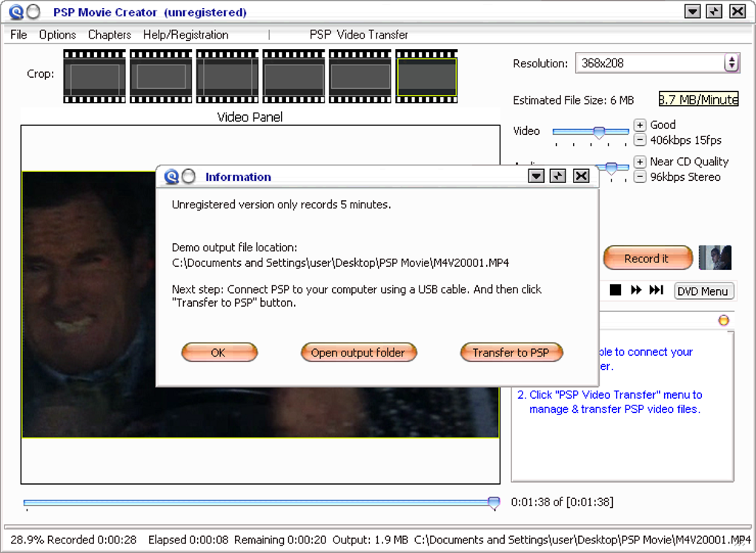Select the second crop preset filmstrip

(x=161, y=76)
